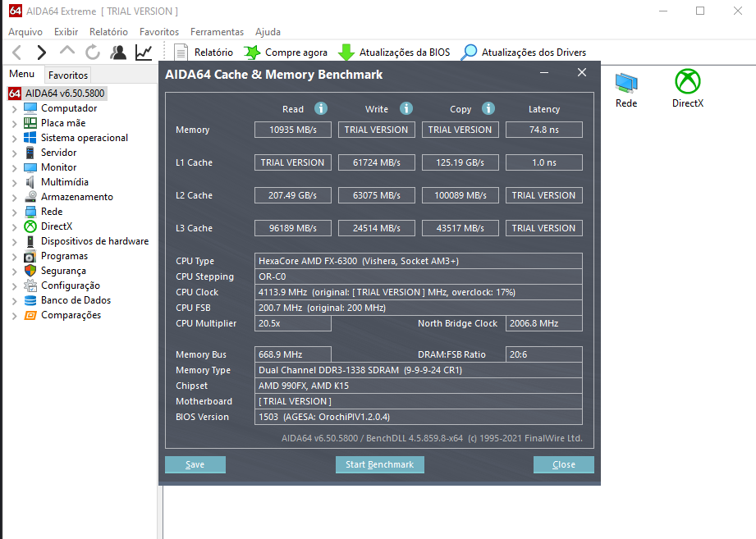The image size is (756, 539).
Task: Open the user silhouette toolbar icon
Action: pyautogui.click(x=118, y=52)
